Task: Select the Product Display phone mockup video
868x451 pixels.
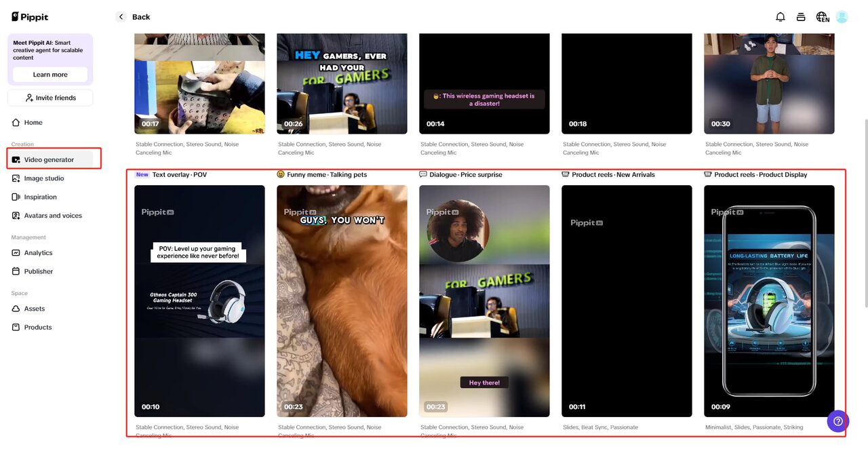Action: [x=769, y=300]
